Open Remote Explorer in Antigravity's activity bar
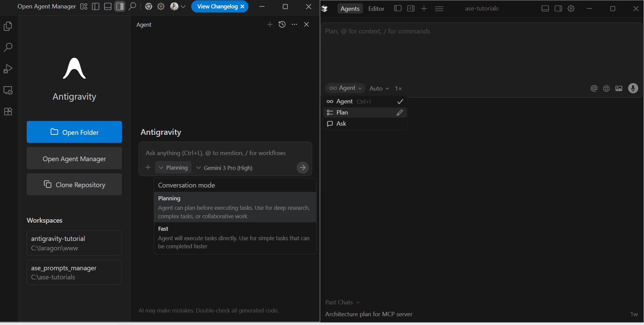This screenshot has width=644, height=325. 8,90
